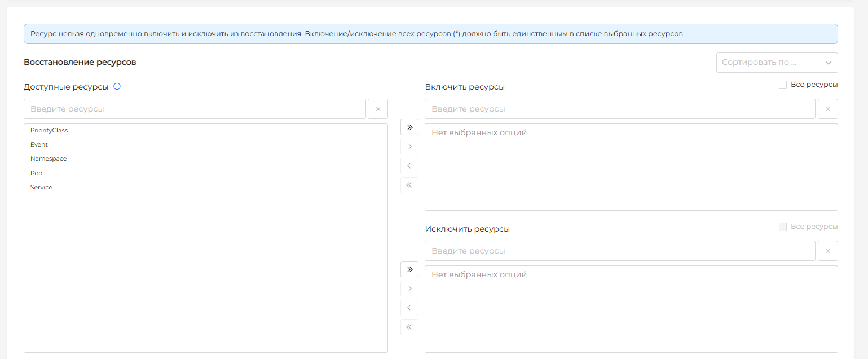
Task: Clear the Доступные ресурсы search field
Action: click(378, 109)
